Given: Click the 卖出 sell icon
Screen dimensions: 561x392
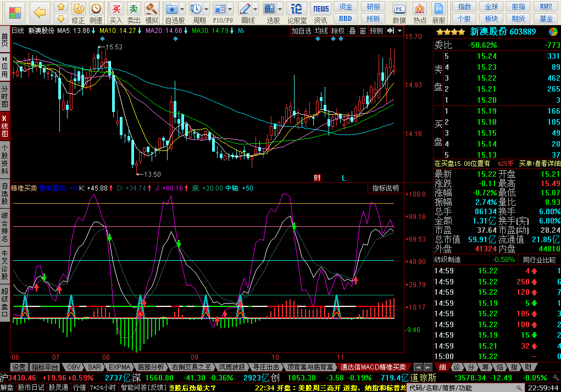Looking at the screenshot, I should [134, 13].
